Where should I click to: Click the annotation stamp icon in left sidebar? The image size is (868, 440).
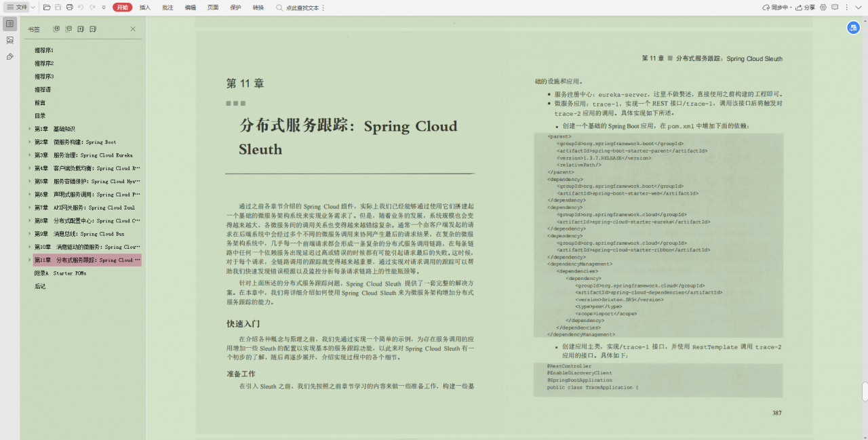(9, 56)
